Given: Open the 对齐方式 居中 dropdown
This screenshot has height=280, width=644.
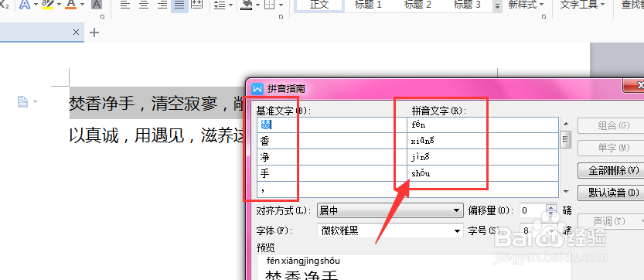Looking at the screenshot, I should pos(390,210).
